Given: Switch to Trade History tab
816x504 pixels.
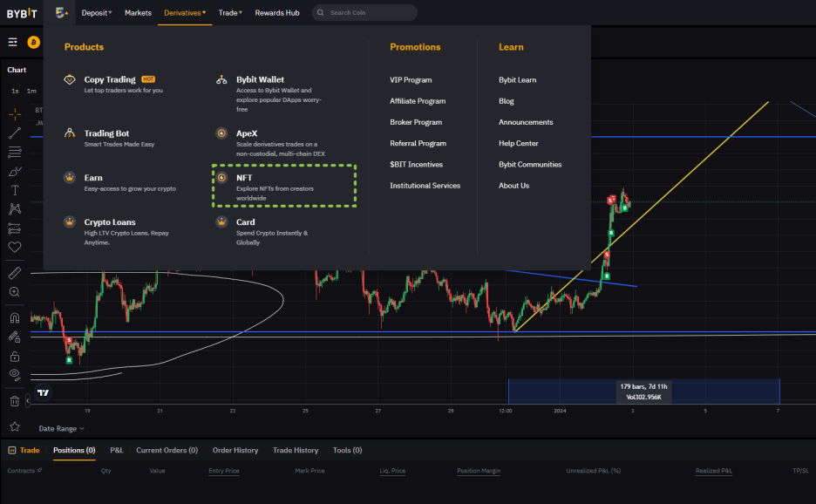Looking at the screenshot, I should (x=296, y=450).
